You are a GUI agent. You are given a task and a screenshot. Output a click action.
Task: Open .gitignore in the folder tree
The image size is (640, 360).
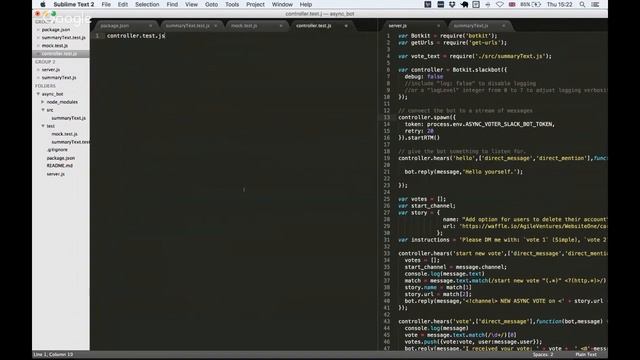pos(57,150)
